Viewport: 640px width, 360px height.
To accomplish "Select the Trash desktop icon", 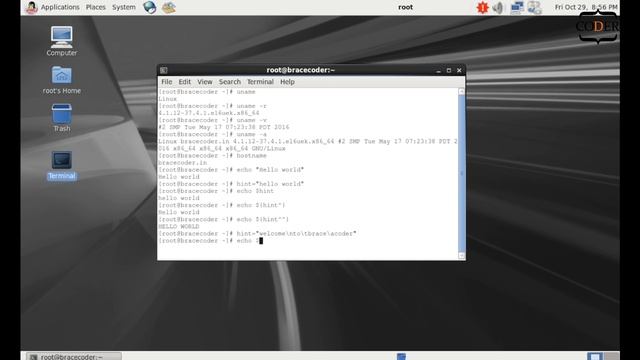I will point(62,118).
